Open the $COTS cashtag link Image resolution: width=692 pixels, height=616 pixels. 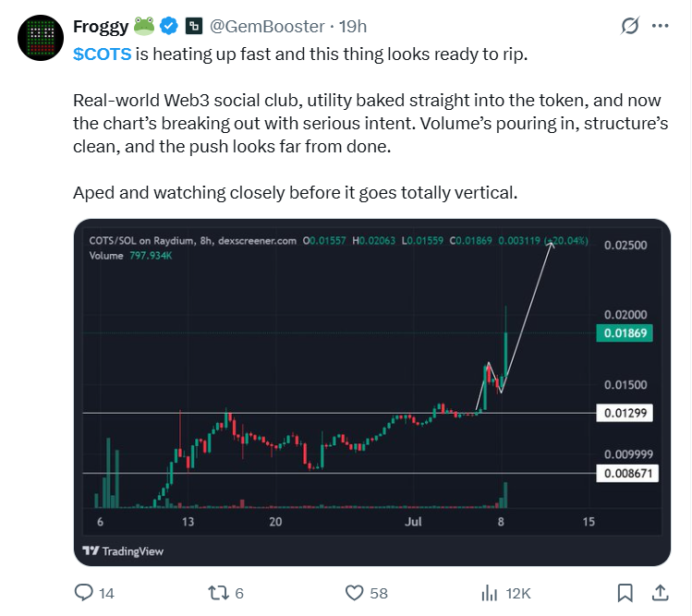pos(102,54)
